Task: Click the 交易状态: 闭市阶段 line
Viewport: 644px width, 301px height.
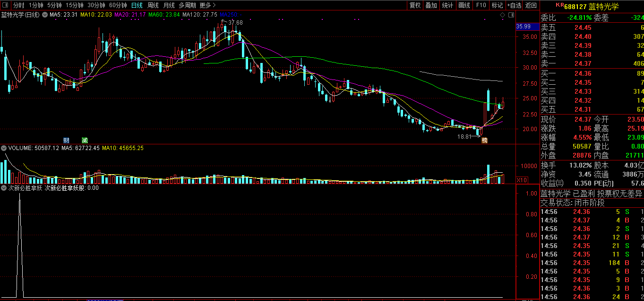Action: tap(572, 203)
